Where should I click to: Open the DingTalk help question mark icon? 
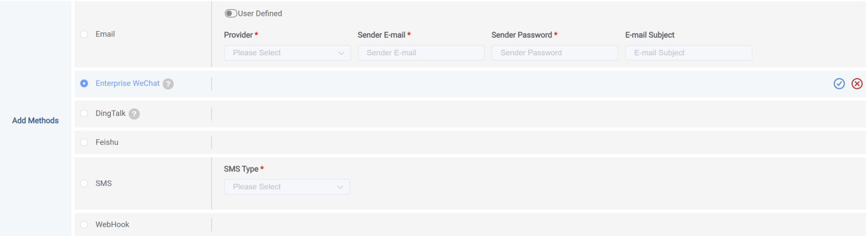134,113
